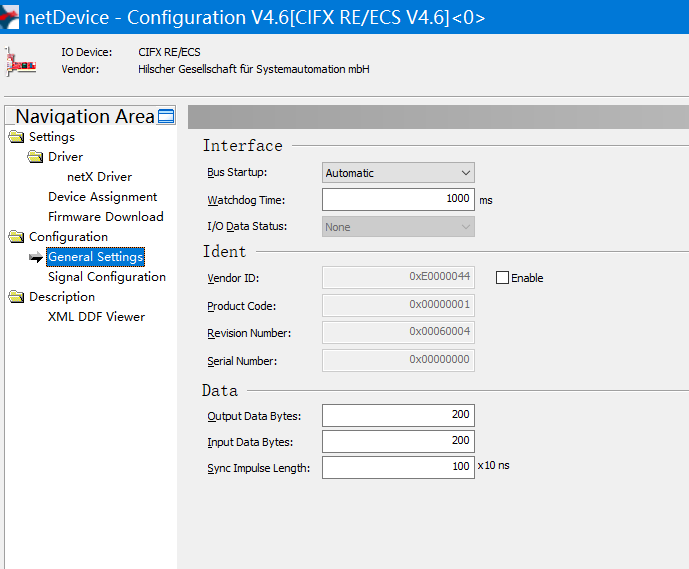Image resolution: width=689 pixels, height=569 pixels.
Task: Click the Description folder icon
Action: (x=16, y=297)
